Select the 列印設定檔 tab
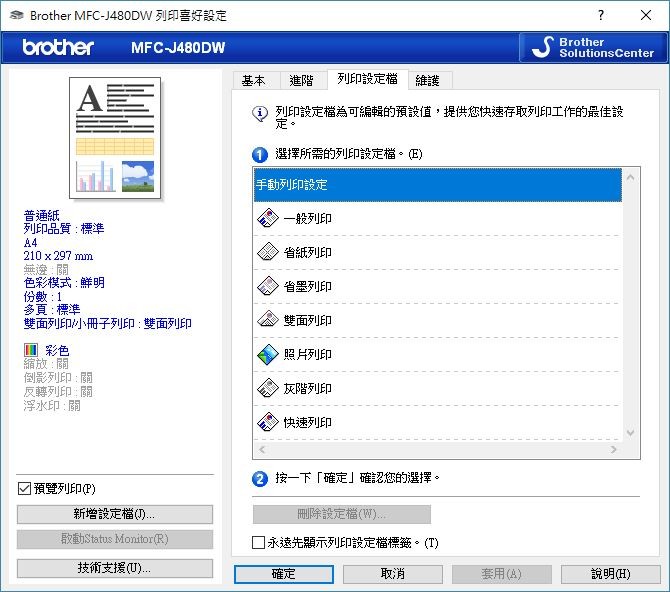Screen dimensions: 670x592 [367, 79]
